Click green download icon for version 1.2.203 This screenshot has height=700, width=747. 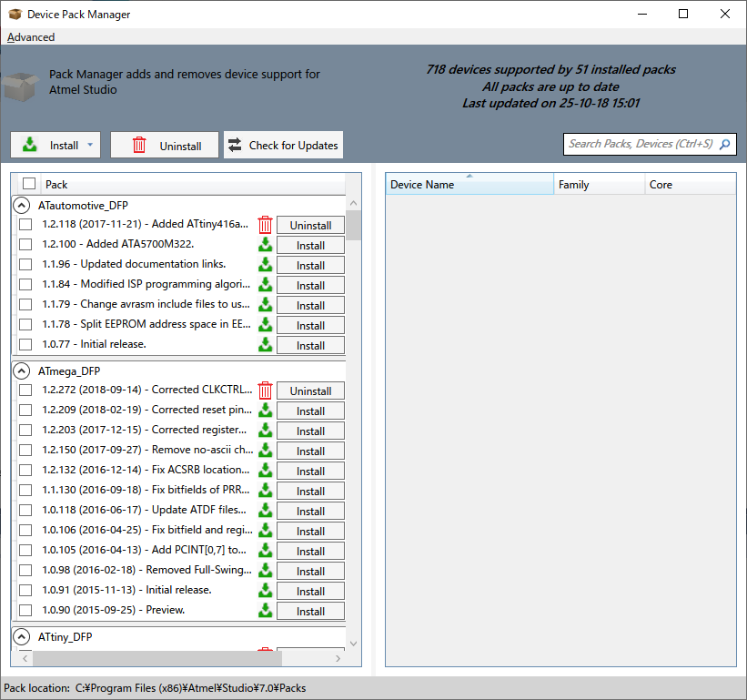265,431
